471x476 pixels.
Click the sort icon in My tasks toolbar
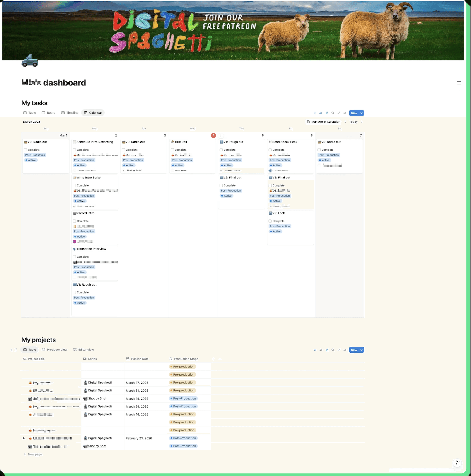point(321,113)
